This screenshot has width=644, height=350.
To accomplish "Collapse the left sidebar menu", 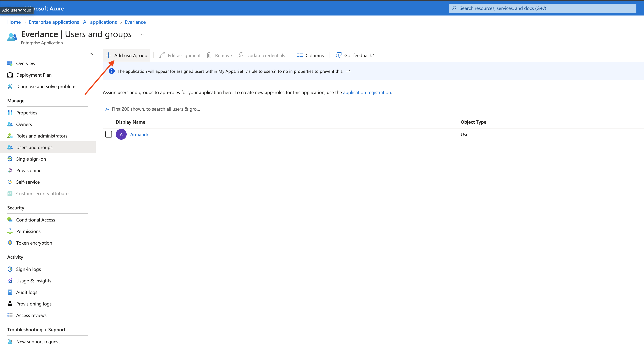I will coord(91,53).
